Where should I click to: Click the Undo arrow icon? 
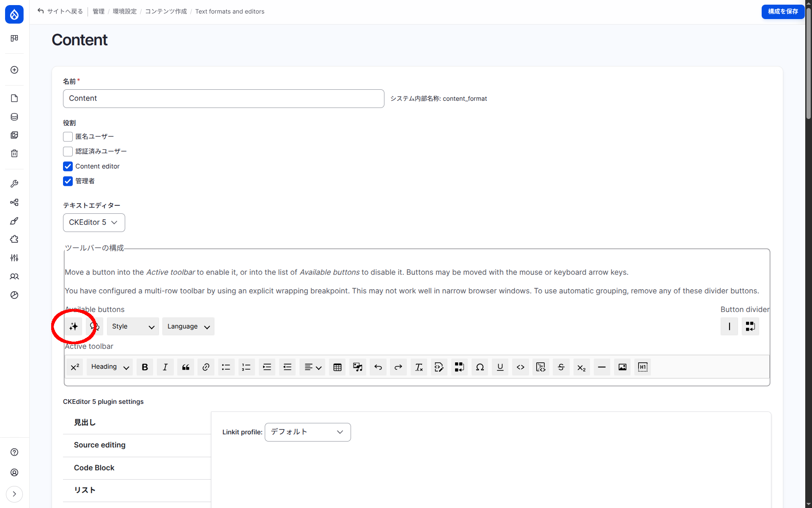[378, 367]
